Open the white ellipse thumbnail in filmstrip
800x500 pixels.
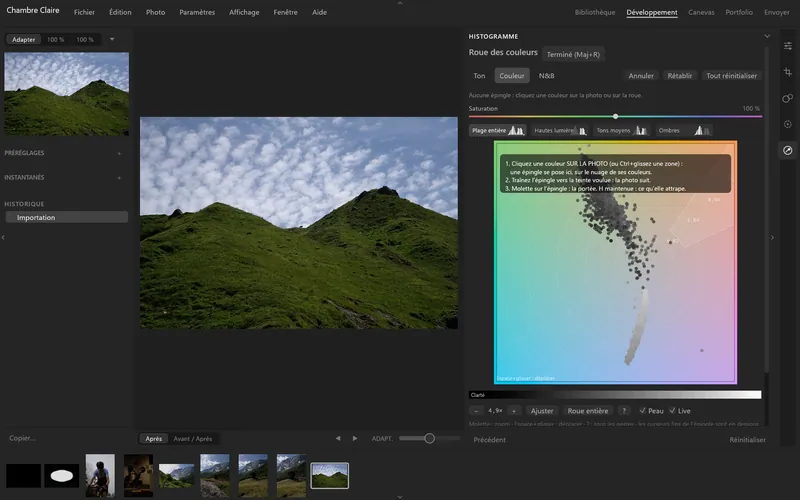(62, 476)
